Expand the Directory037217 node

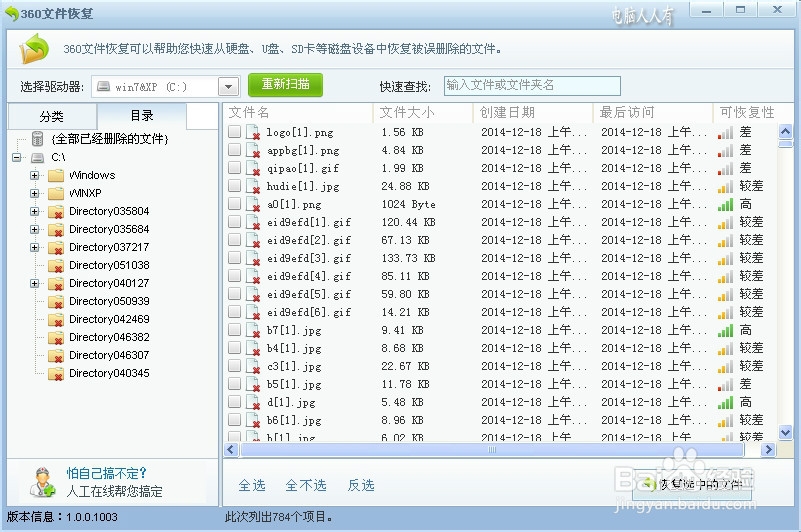pyautogui.click(x=34, y=247)
